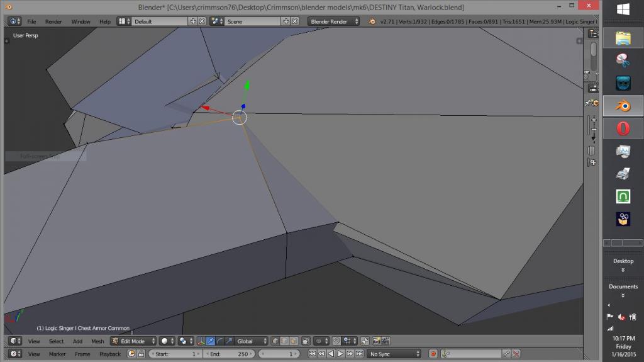Open the Render menu
This screenshot has width=644, height=362.
pos(53,21)
